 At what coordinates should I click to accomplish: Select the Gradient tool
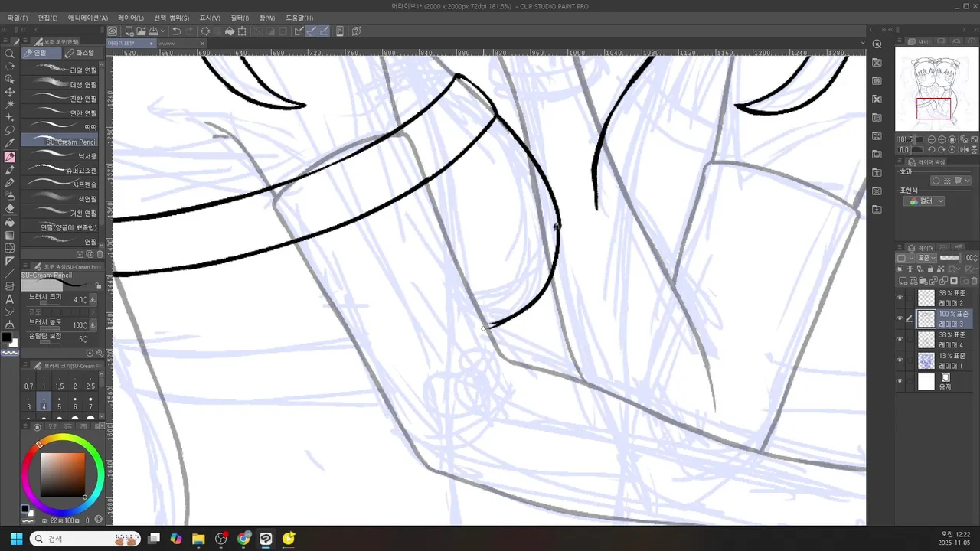(10, 235)
